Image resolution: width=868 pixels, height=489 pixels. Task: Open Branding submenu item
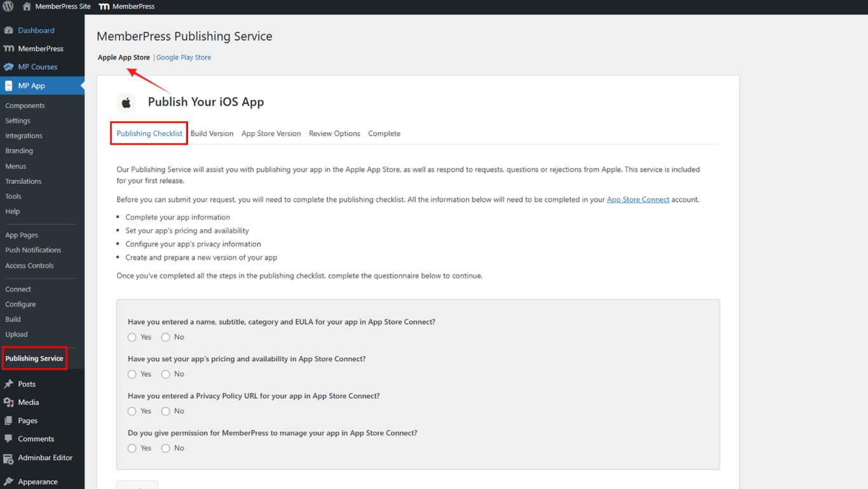click(19, 151)
